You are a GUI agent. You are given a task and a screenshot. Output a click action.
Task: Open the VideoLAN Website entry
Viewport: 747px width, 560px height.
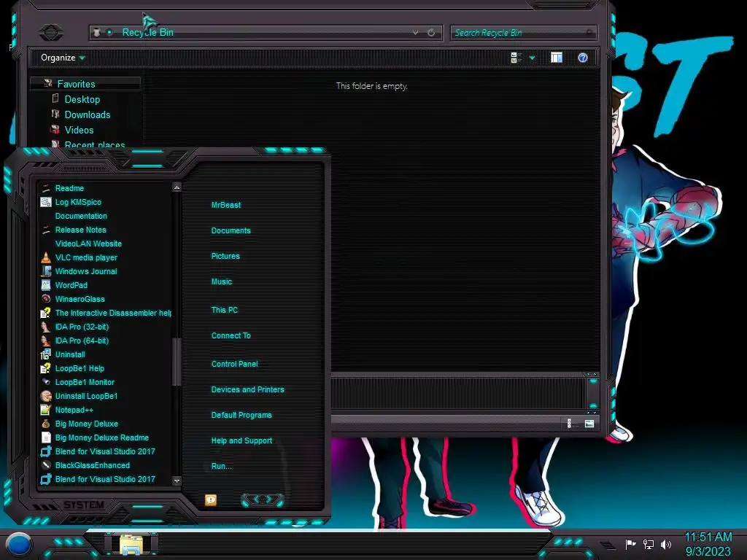(x=88, y=244)
